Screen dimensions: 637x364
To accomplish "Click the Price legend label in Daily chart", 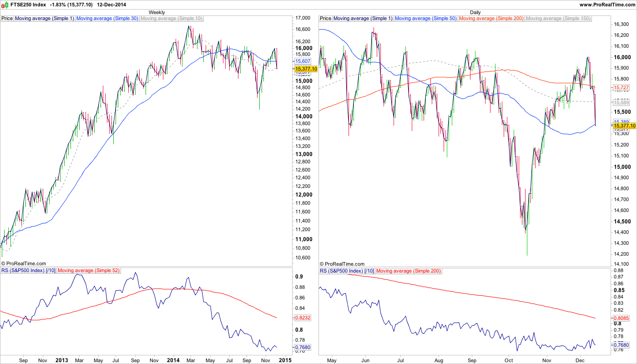I will (325, 19).
